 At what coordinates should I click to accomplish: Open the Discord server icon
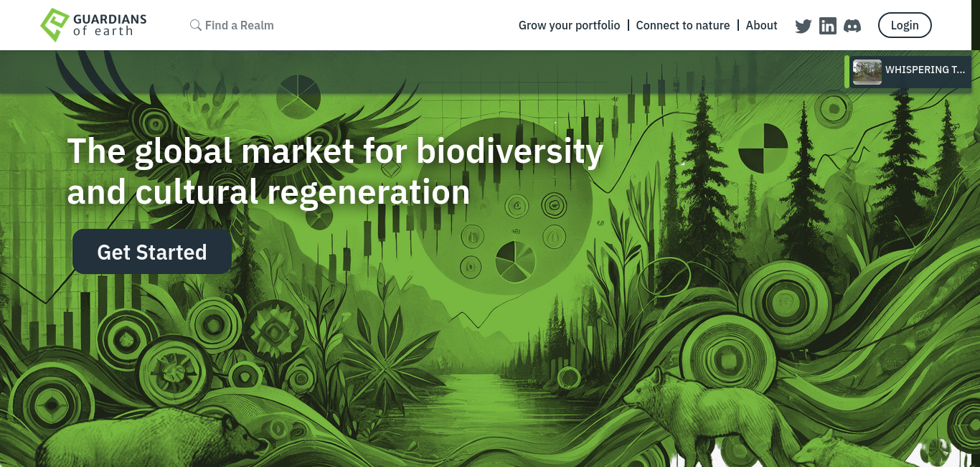[852, 26]
